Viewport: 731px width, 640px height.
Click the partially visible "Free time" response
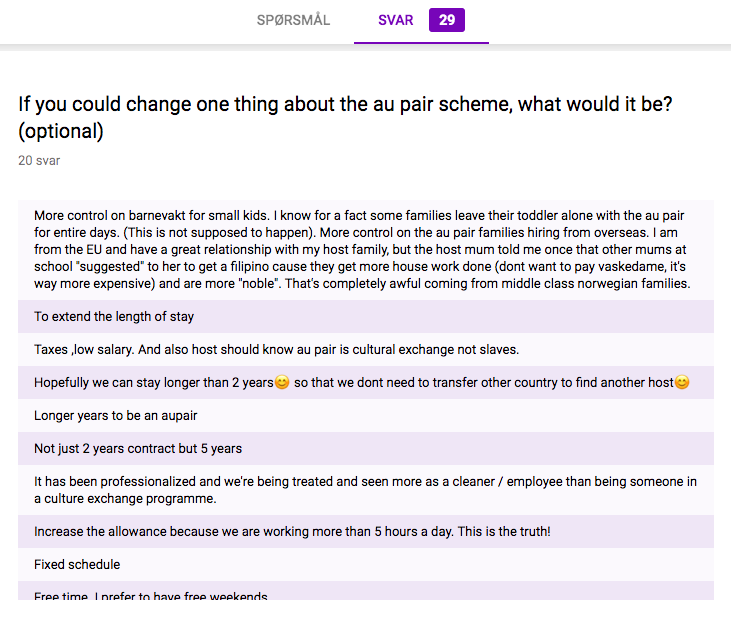coord(150,595)
